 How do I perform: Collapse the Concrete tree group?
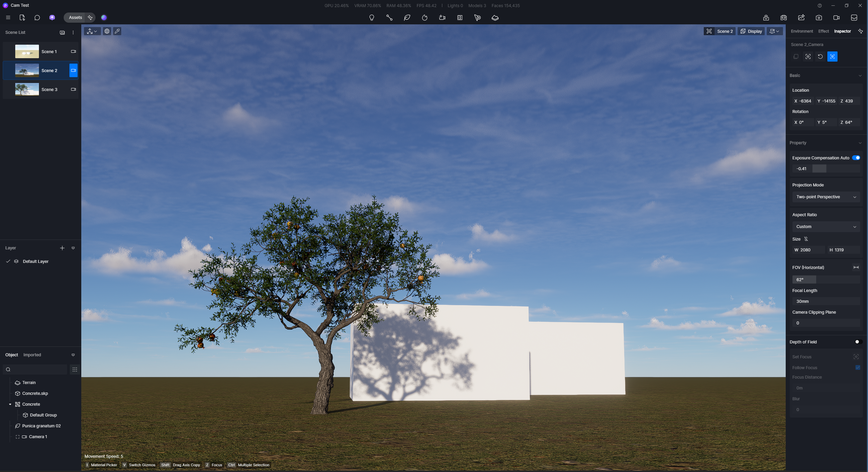10,404
